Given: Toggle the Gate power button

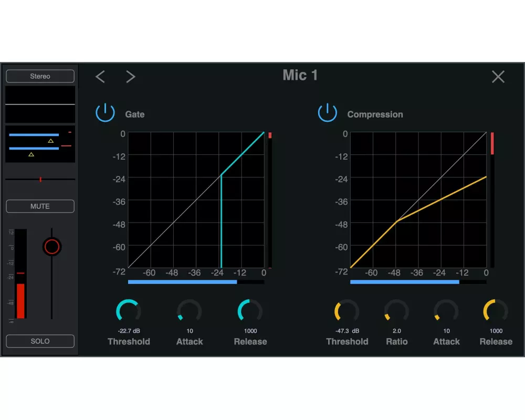Looking at the screenshot, I should pyautogui.click(x=105, y=113).
